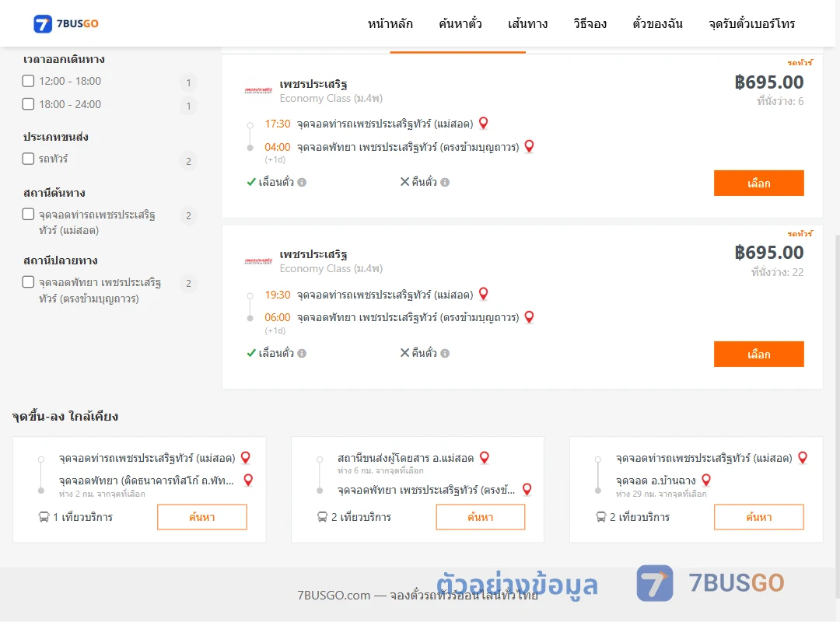840x622 pixels.
Task: Click price ฿695.00 on 19:30 trip
Action: (x=768, y=253)
